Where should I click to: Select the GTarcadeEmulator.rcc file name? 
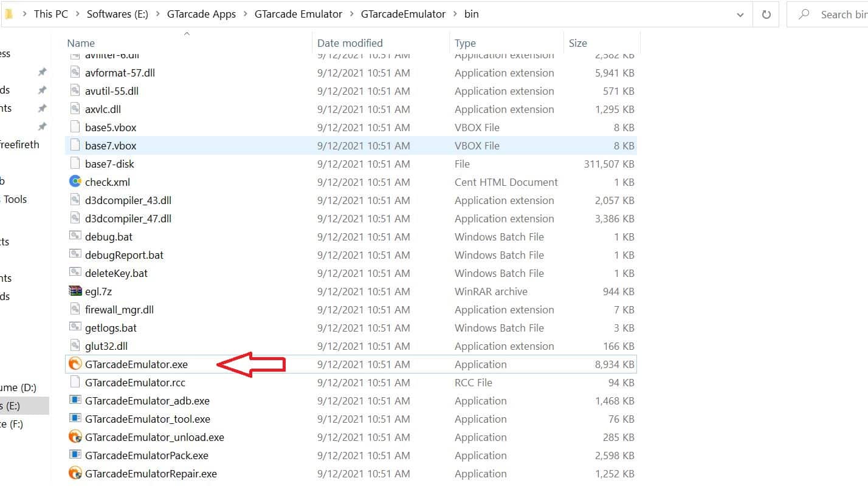click(x=135, y=383)
